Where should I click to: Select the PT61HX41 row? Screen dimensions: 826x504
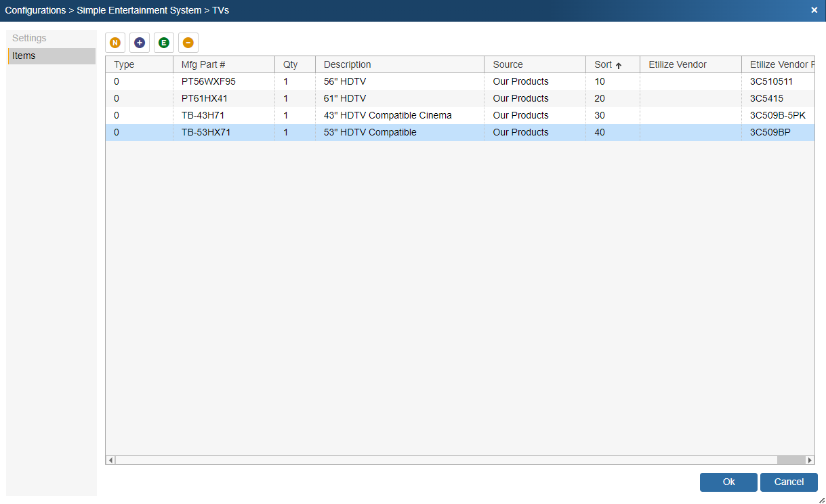(x=205, y=98)
